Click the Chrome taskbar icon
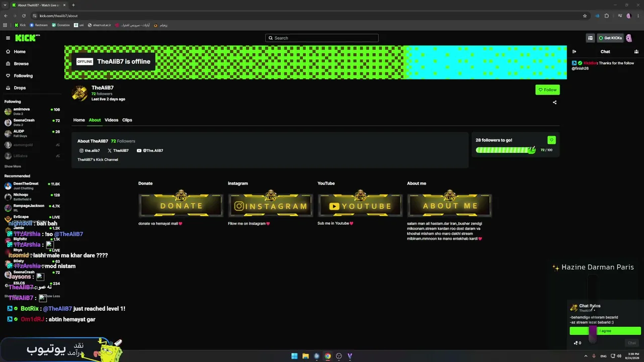Viewport: 644px width, 362px height. 328,356
